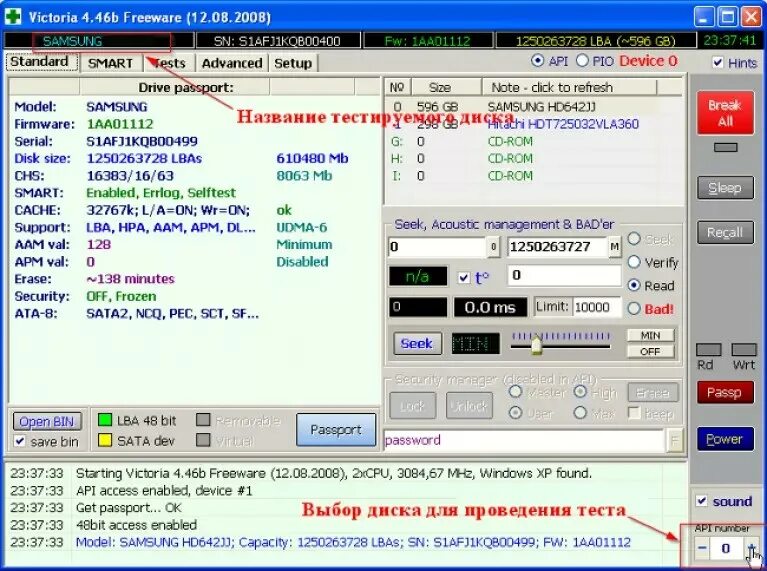The height and width of the screenshot is (571, 767).
Task: Choose the Verify radio option
Action: (634, 262)
